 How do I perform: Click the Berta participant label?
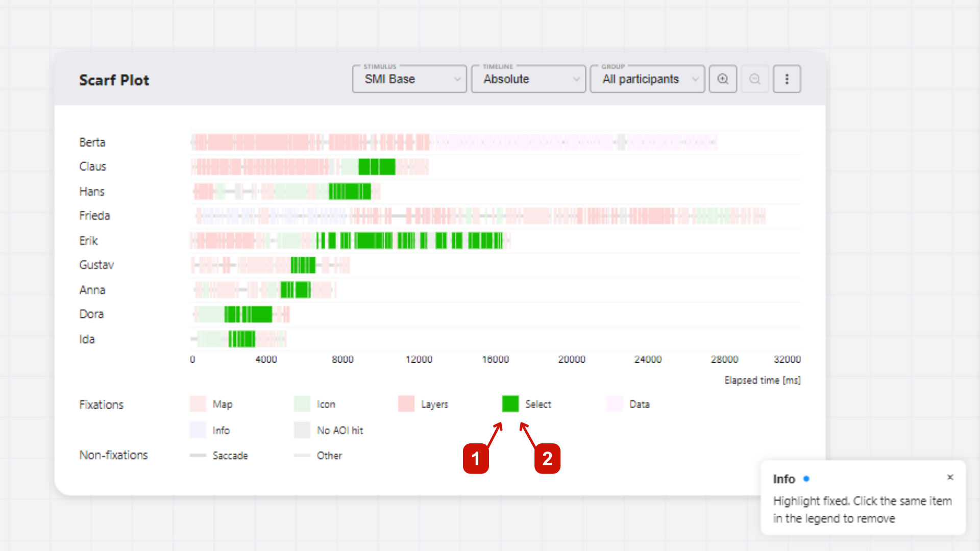(x=92, y=142)
